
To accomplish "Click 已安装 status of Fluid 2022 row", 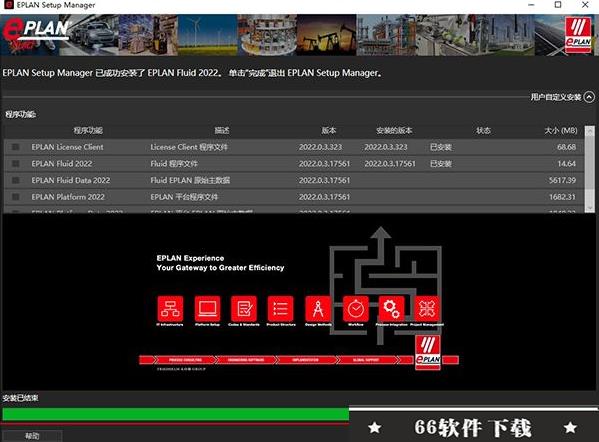I will 441,164.
